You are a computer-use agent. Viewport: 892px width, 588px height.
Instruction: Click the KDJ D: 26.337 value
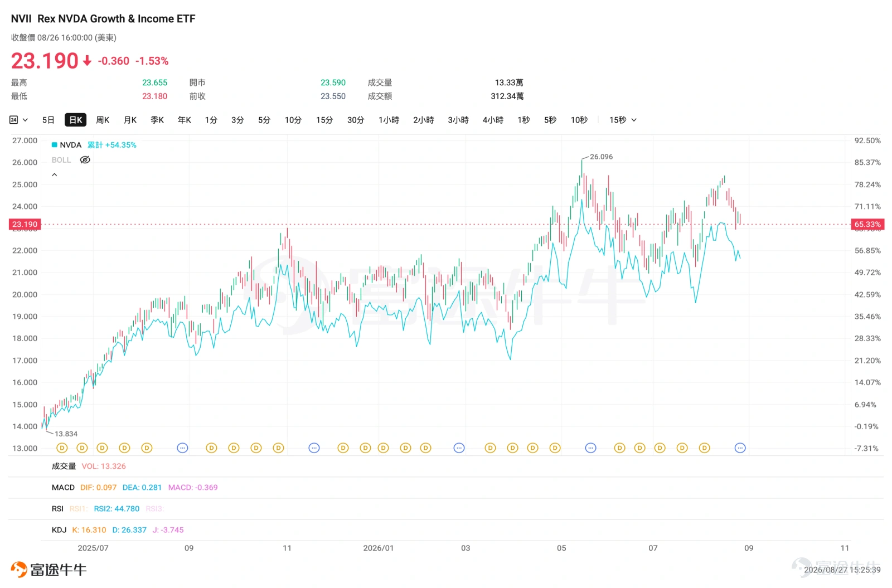pos(129,529)
